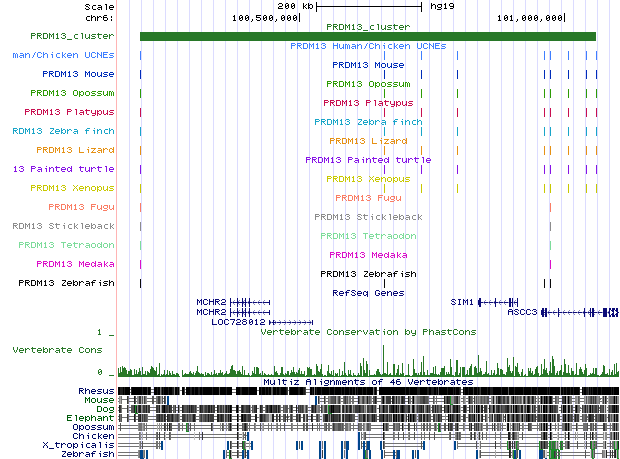
Task: Open the Vertebrate Conservation by PhastCons title
Action: (368, 332)
